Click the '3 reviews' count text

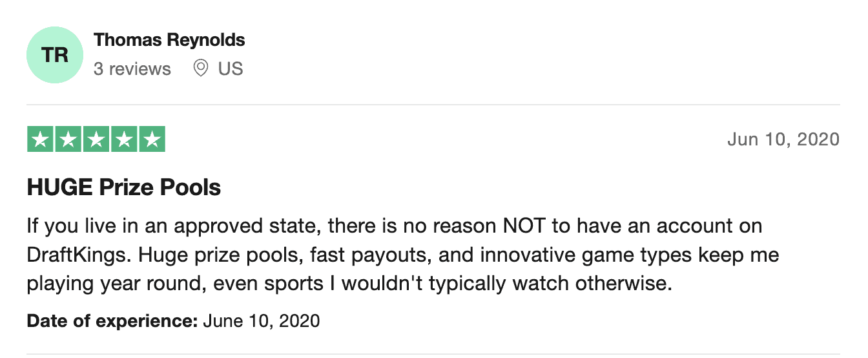coord(132,68)
